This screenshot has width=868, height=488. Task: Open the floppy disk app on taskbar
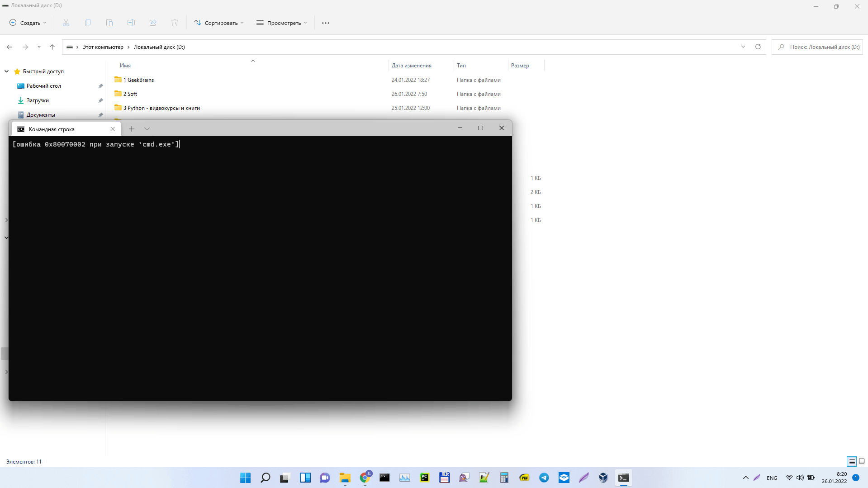[x=445, y=478]
